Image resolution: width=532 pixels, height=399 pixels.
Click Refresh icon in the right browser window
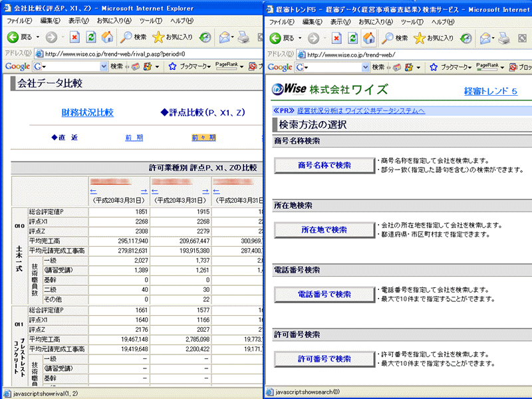click(352, 37)
